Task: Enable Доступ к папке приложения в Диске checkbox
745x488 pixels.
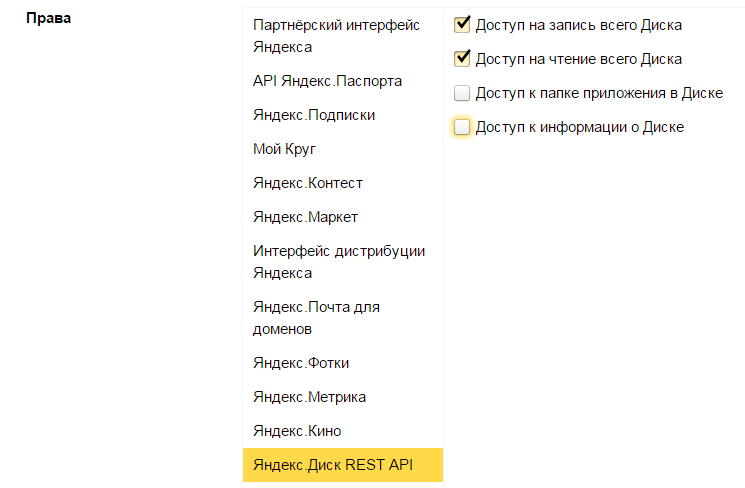Action: coord(462,94)
